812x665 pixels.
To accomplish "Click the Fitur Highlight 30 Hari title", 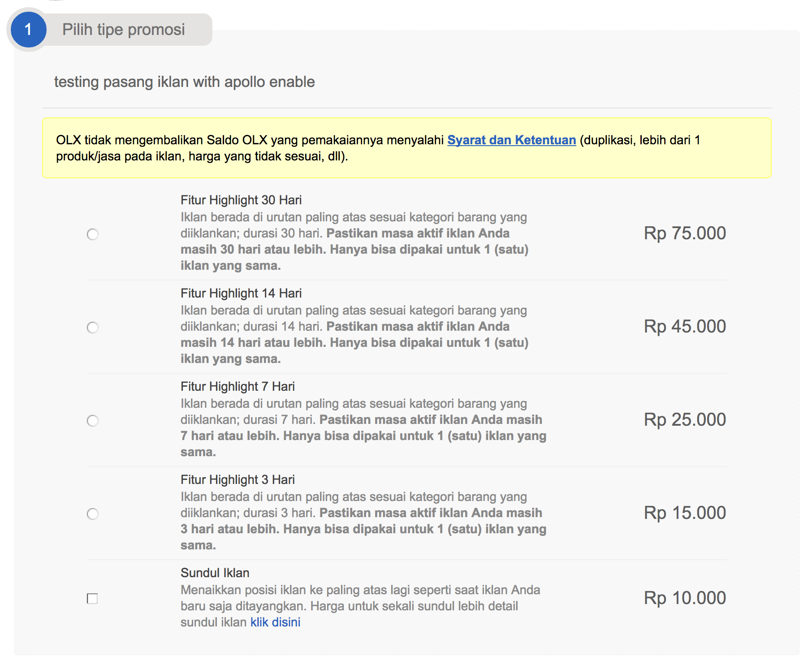I will point(241,200).
